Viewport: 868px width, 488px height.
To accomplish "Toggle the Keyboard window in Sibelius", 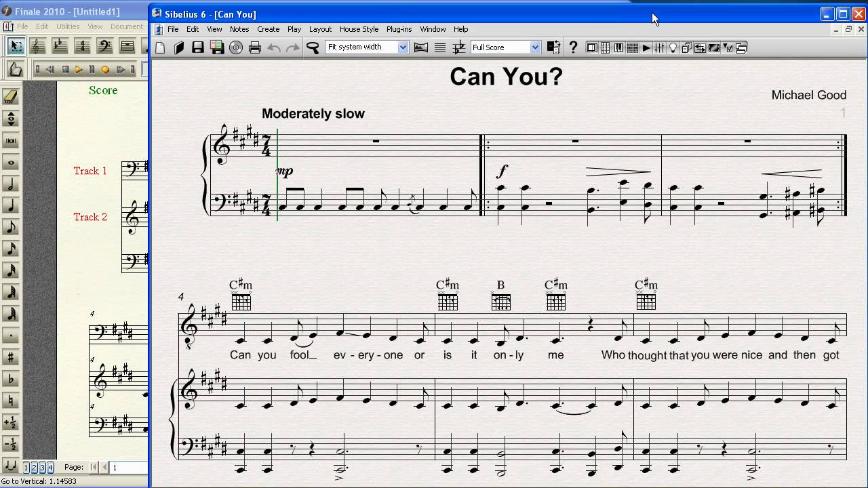I will tap(619, 47).
